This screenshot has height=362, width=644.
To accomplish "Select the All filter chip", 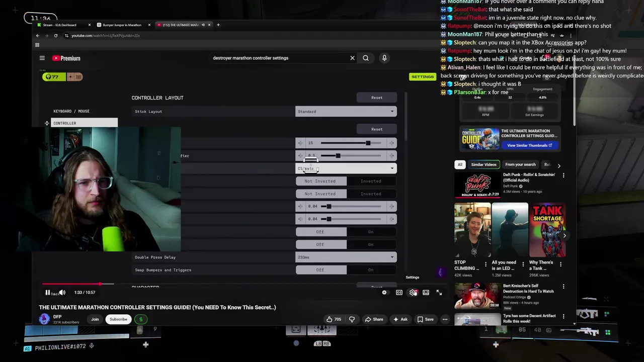I will pyautogui.click(x=460, y=164).
